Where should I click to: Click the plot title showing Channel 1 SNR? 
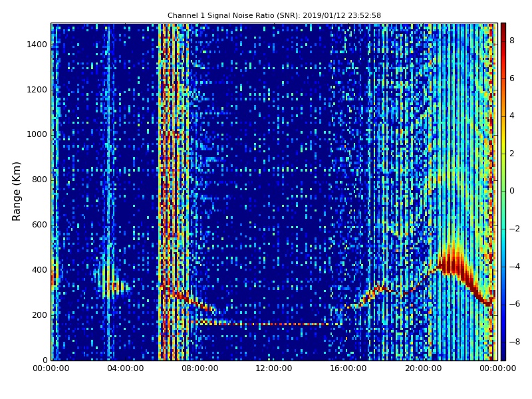(x=274, y=15)
